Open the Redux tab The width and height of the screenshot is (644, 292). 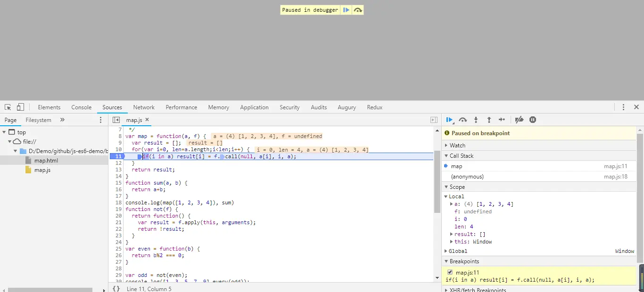(x=375, y=107)
